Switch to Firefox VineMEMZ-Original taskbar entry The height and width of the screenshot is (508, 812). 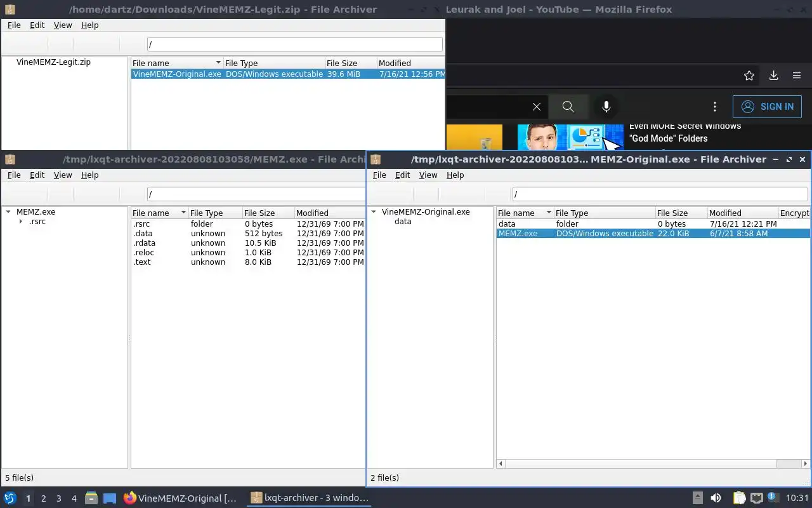coord(181,498)
